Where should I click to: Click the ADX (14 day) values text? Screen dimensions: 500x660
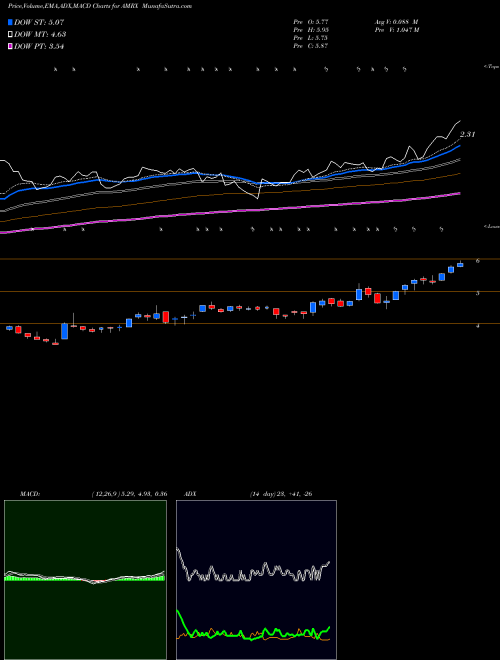(280, 494)
